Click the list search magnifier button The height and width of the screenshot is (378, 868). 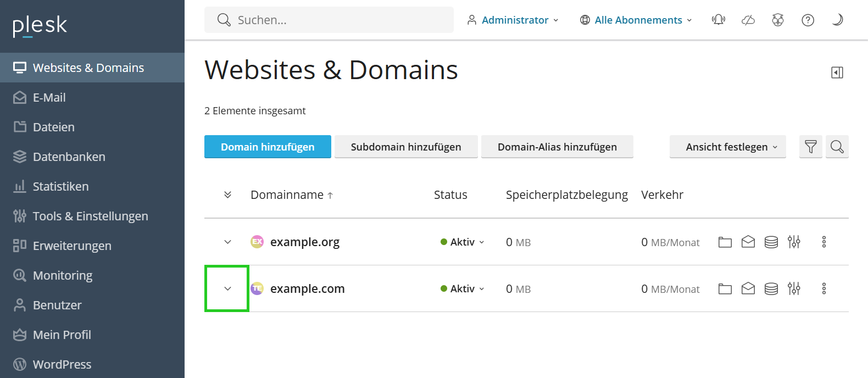[837, 147]
